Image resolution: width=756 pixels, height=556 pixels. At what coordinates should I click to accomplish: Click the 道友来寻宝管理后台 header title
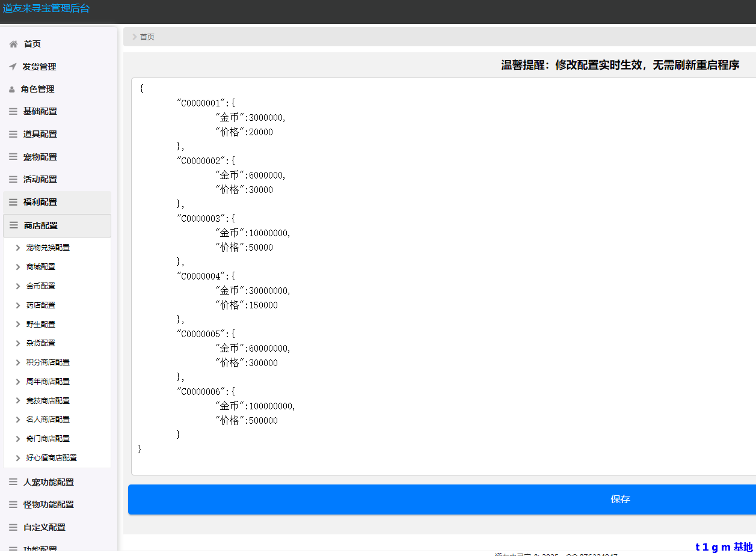click(x=46, y=8)
